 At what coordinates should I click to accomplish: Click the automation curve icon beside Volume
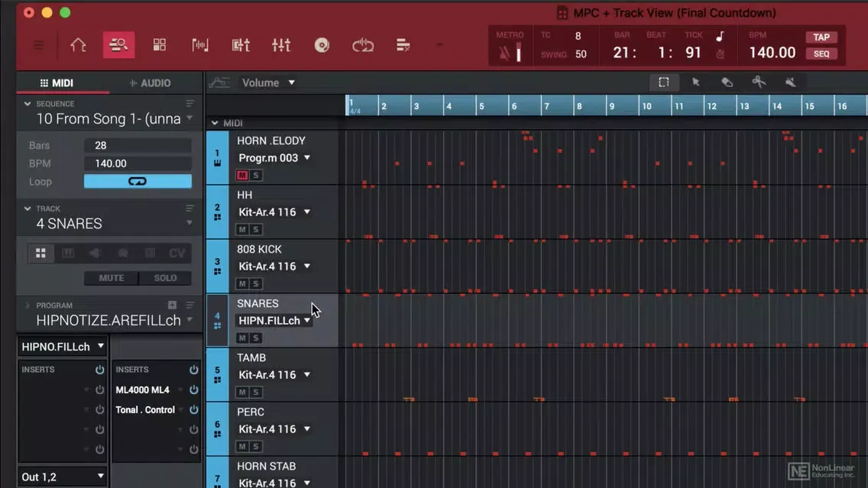(219, 83)
